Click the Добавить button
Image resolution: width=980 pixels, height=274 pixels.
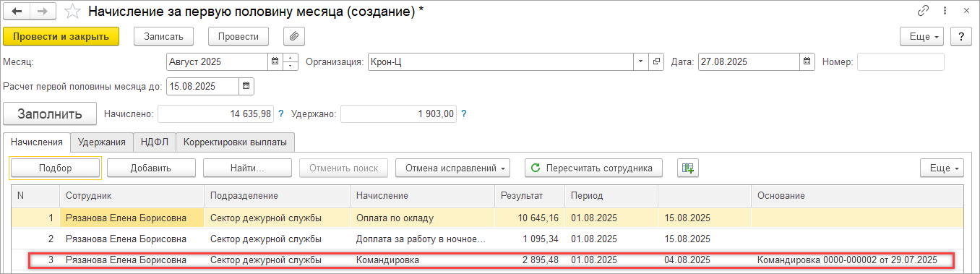coord(151,168)
